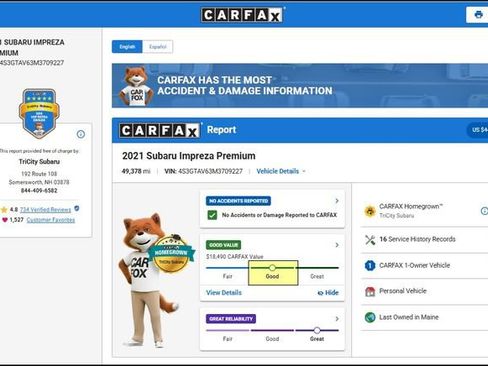Screen dimensions: 488x366
Task: Open info icon beside CARFAX Homegrown
Action: pos(484,211)
